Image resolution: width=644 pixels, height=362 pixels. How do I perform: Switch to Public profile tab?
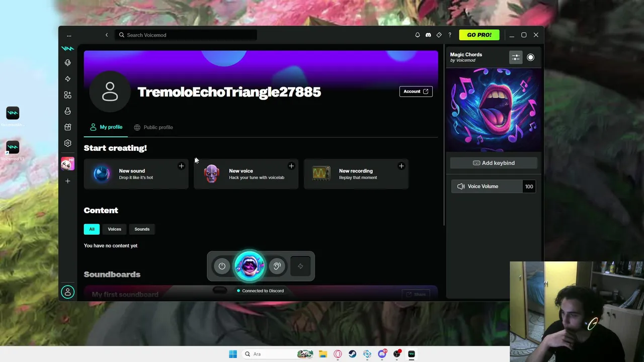(153, 127)
